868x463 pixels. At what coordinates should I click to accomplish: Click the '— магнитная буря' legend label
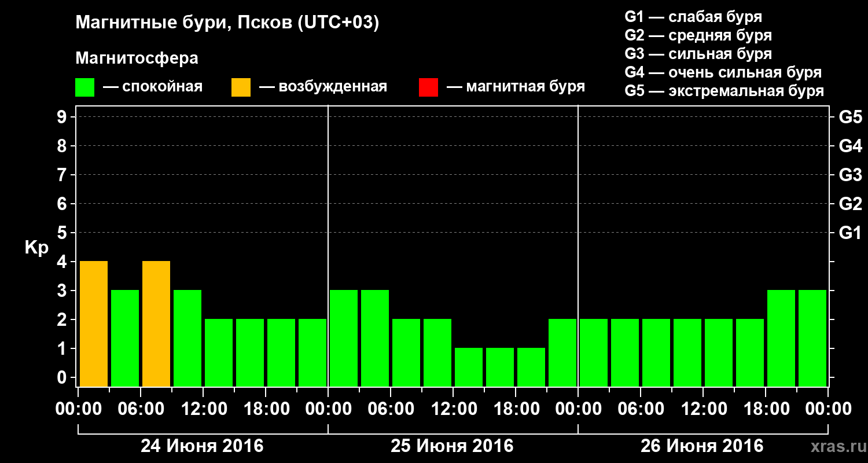coord(516,87)
